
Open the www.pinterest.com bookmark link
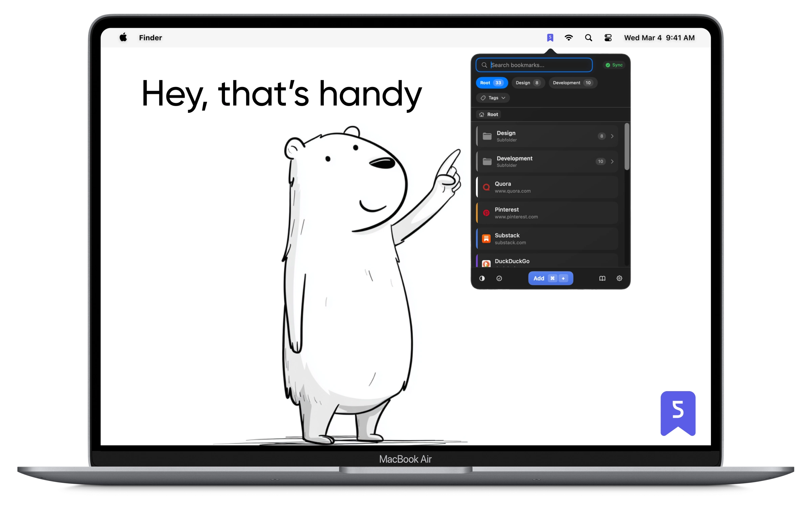point(516,217)
